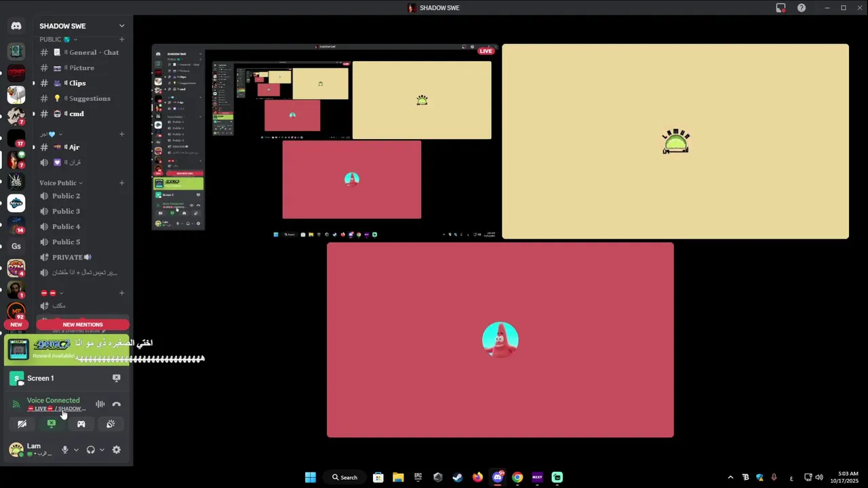Add a channel to Voice Public category

pyautogui.click(x=122, y=183)
